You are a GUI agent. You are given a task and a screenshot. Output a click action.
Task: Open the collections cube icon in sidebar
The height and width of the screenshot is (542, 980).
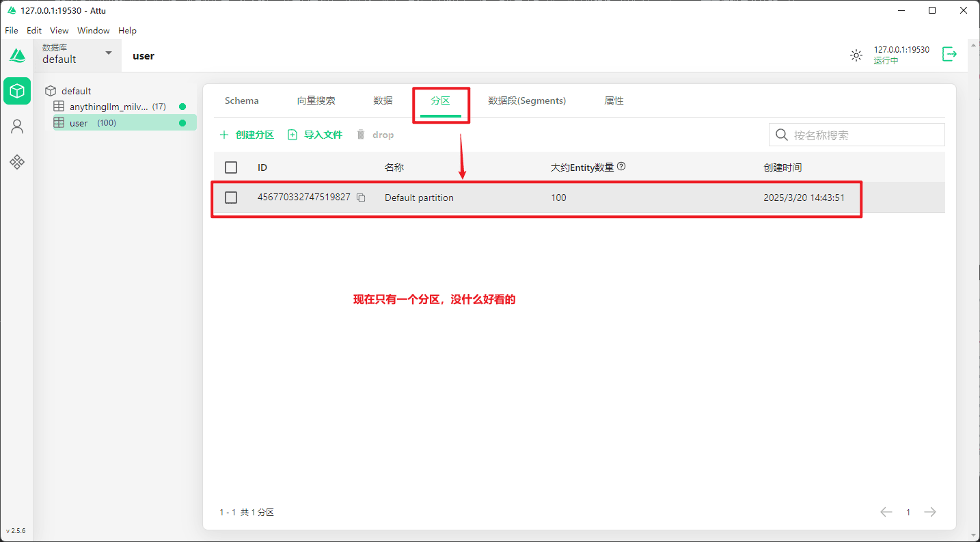pyautogui.click(x=17, y=91)
